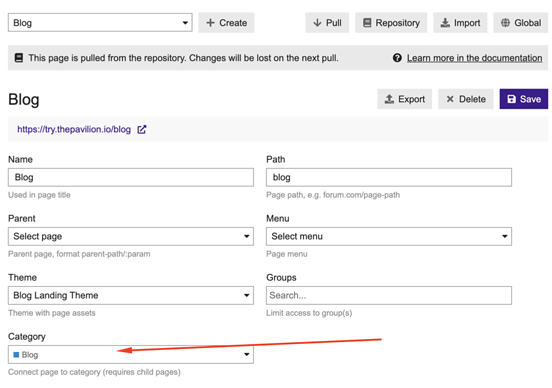
Task: Click the 'Page menu' hint text
Action: click(x=287, y=254)
